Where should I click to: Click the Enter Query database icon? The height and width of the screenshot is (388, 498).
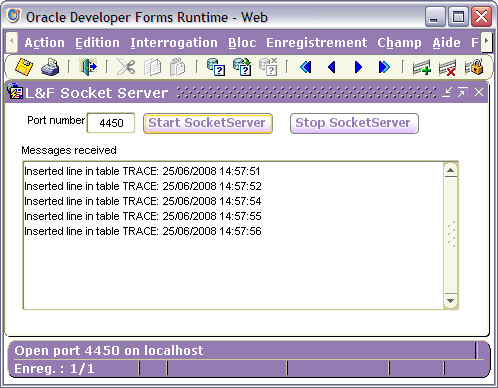point(216,67)
